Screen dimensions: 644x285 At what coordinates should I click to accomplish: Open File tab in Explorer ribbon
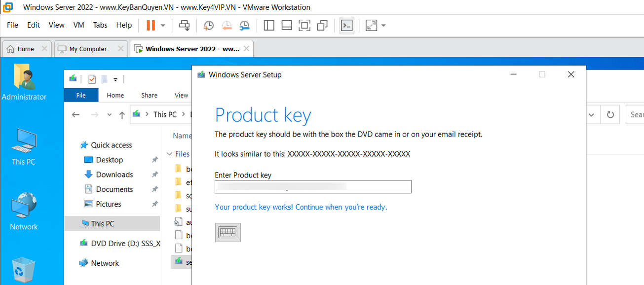pos(81,95)
